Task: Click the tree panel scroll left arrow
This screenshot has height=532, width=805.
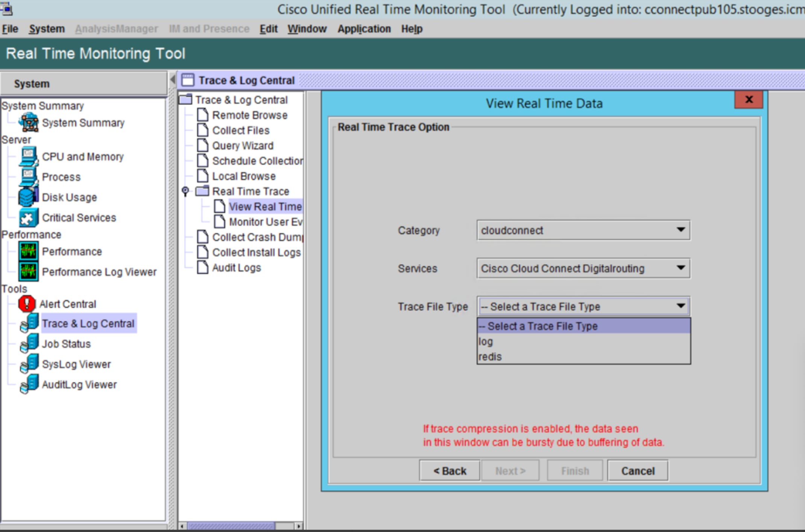Action: pyautogui.click(x=182, y=526)
